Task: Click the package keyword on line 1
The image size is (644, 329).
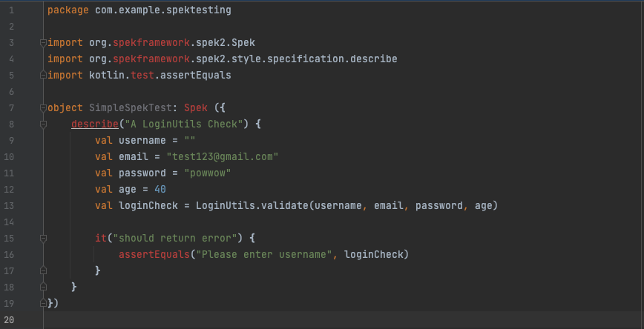Action: [68, 10]
